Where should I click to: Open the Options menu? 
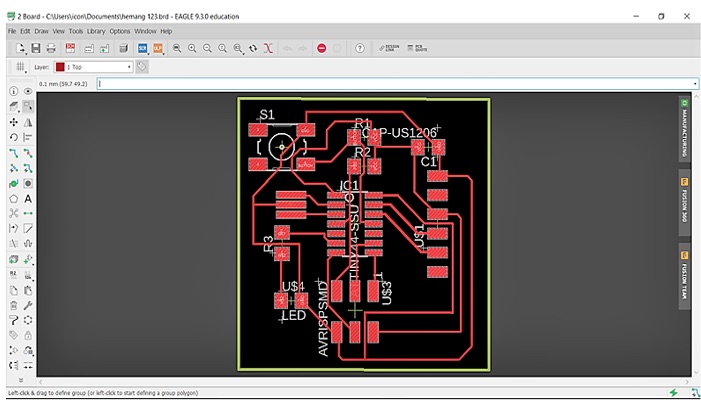coord(120,31)
